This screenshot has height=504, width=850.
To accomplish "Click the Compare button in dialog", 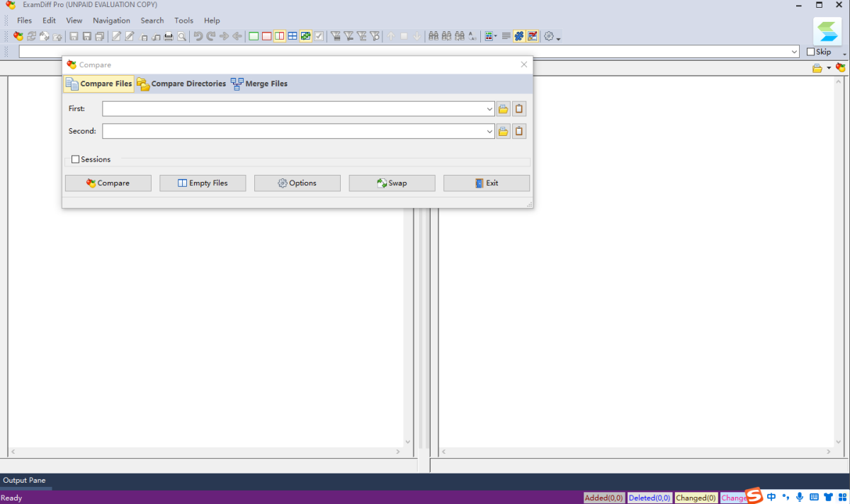I will (108, 183).
